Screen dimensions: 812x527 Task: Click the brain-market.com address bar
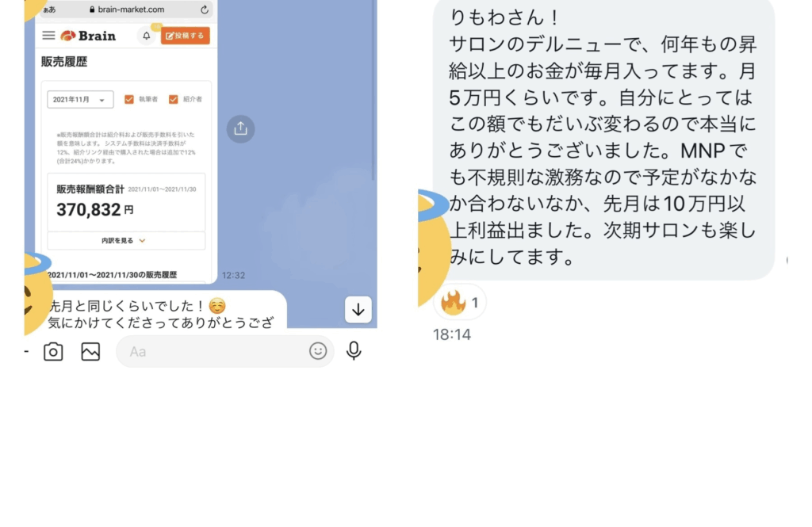click(x=126, y=10)
